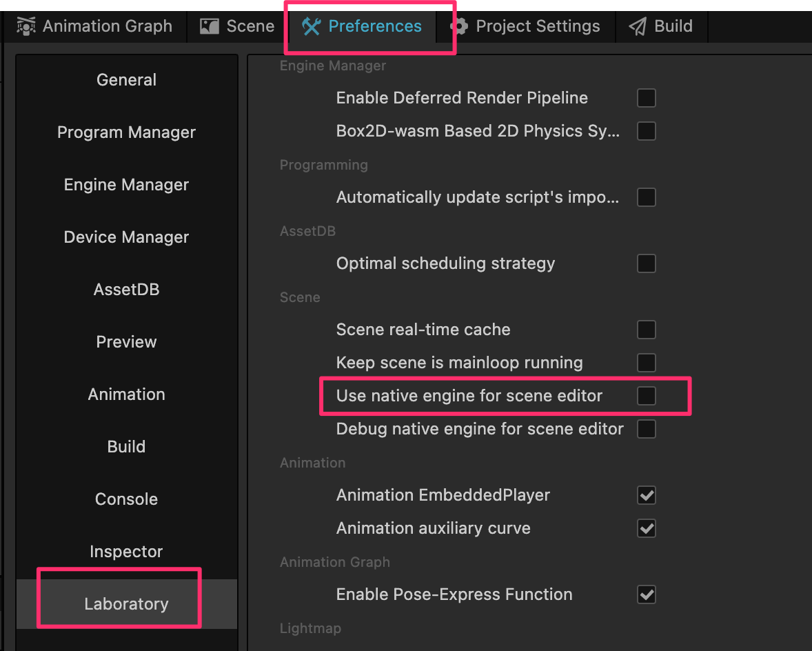Click the 'Debug native engine for scene editor' label
Screen dimensions: 812x651
(480, 429)
